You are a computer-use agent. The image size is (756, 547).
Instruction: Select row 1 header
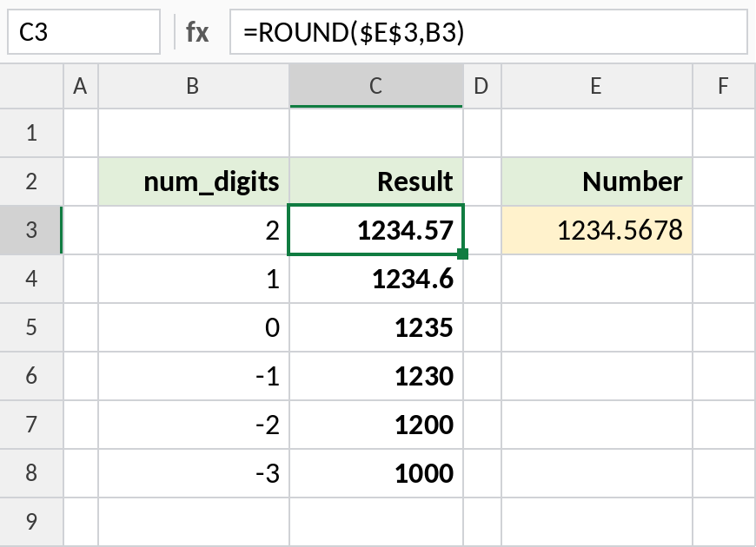31,133
